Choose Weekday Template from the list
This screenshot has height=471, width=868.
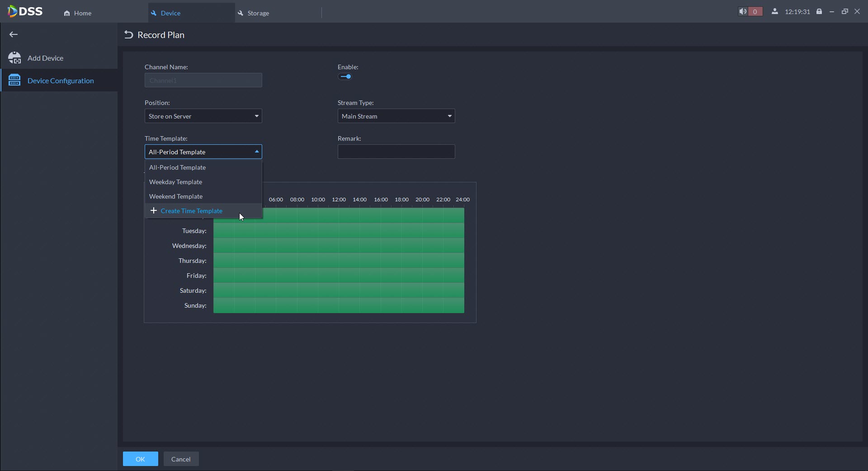point(176,182)
